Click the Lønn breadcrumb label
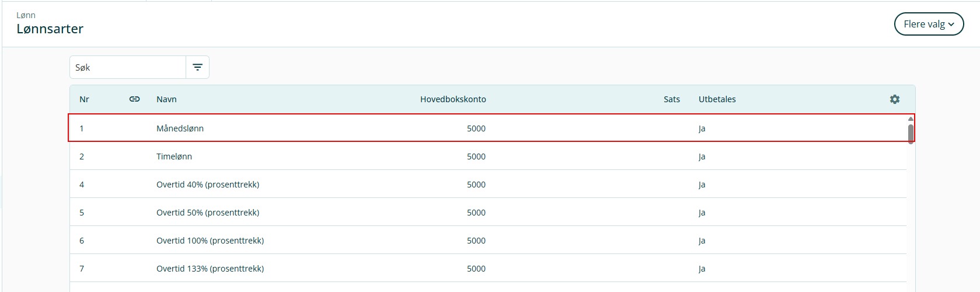The image size is (980, 292). coord(26,15)
